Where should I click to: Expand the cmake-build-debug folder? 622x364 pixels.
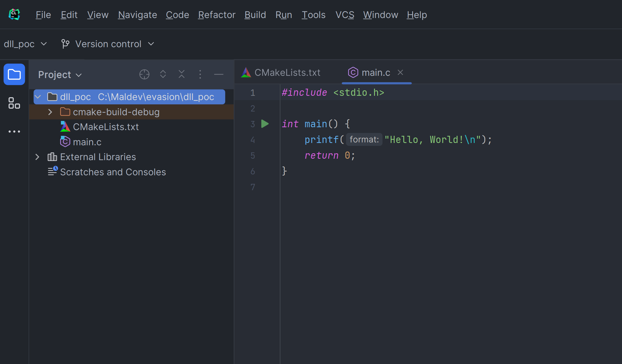point(50,112)
